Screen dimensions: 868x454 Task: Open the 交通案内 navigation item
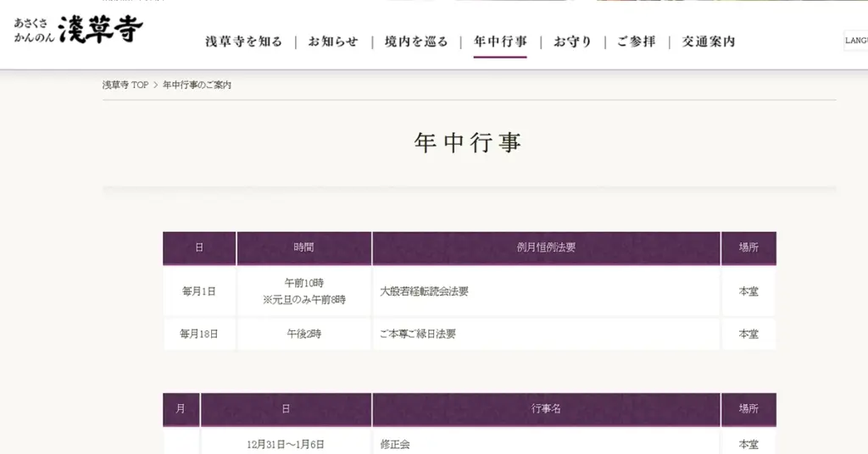click(x=708, y=42)
